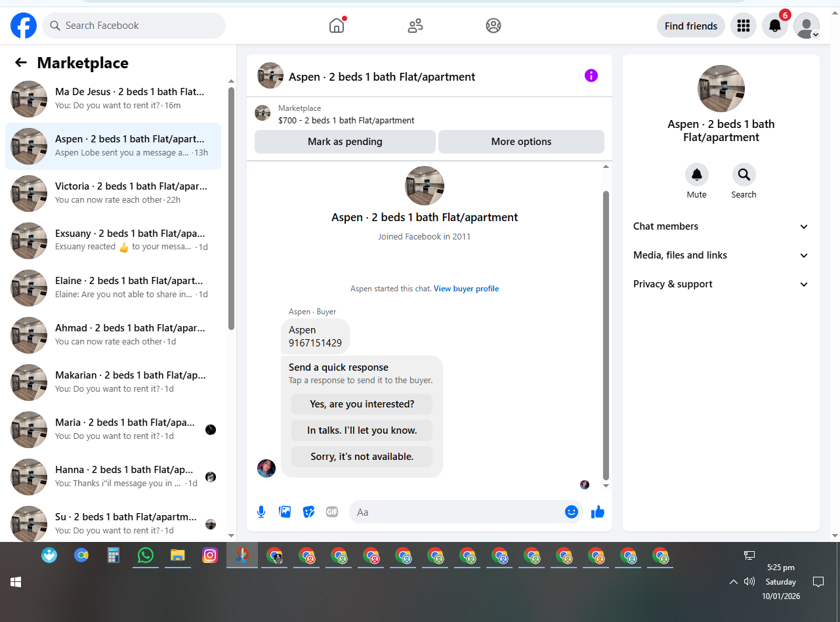Expand Media, files and links section
The height and width of the screenshot is (622, 840).
(x=721, y=255)
